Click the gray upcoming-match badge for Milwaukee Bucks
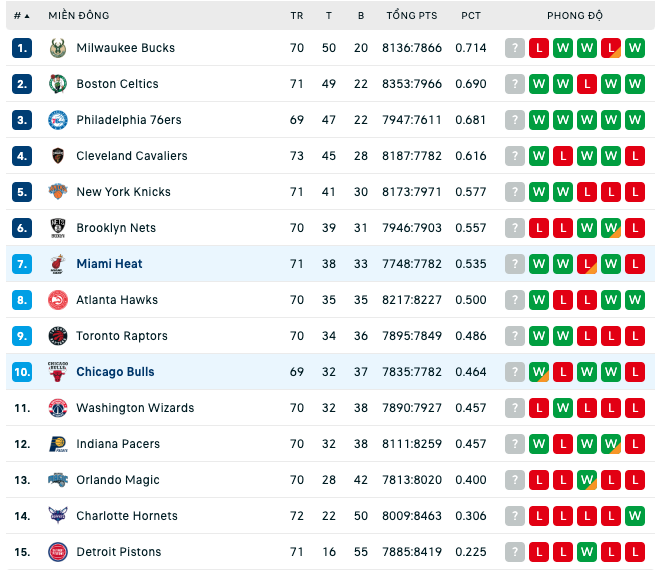660x579 pixels. [x=514, y=48]
